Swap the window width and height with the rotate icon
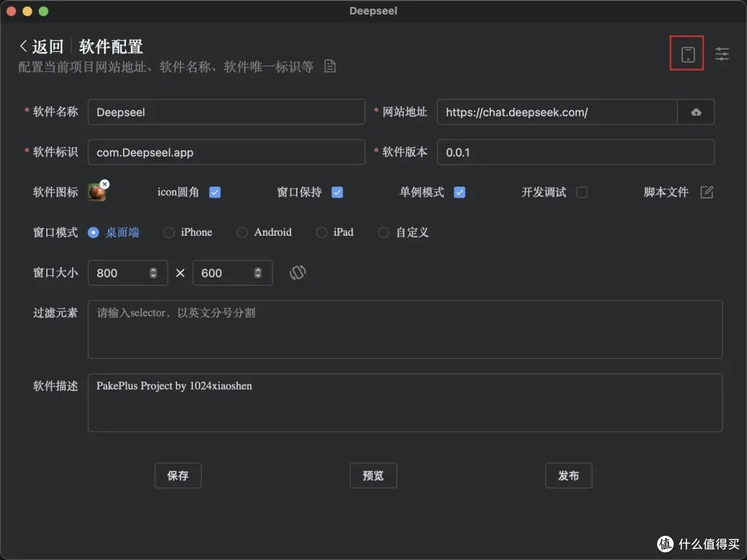 297,272
